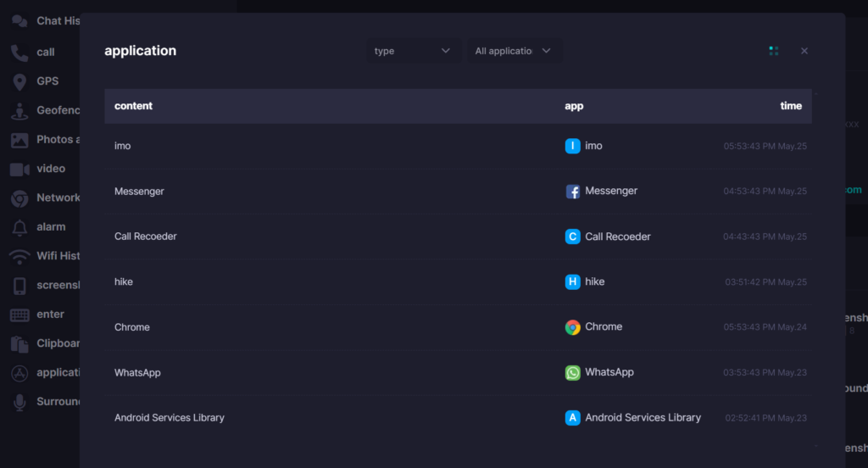Select the GPS location pin icon
The image size is (868, 468).
[19, 82]
